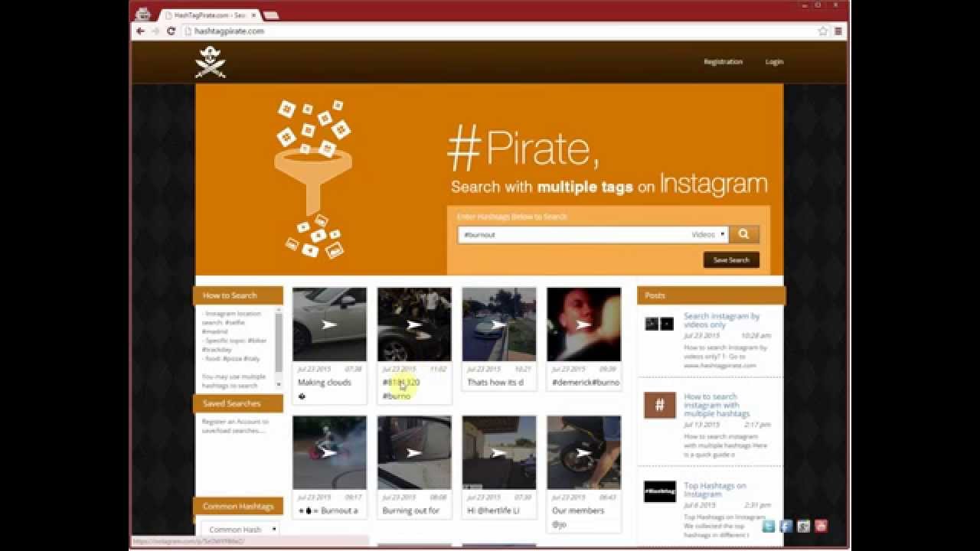
Task: Open 'Top Hashtags on Instagram' post
Action: [x=715, y=490]
